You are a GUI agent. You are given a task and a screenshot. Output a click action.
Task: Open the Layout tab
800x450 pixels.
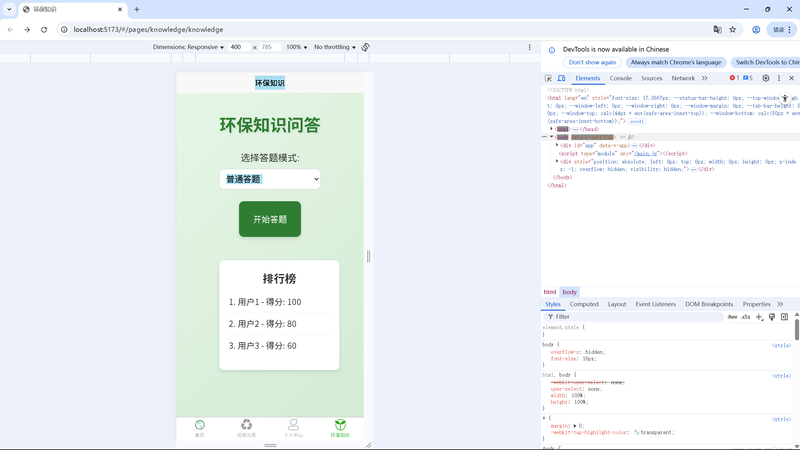click(617, 304)
